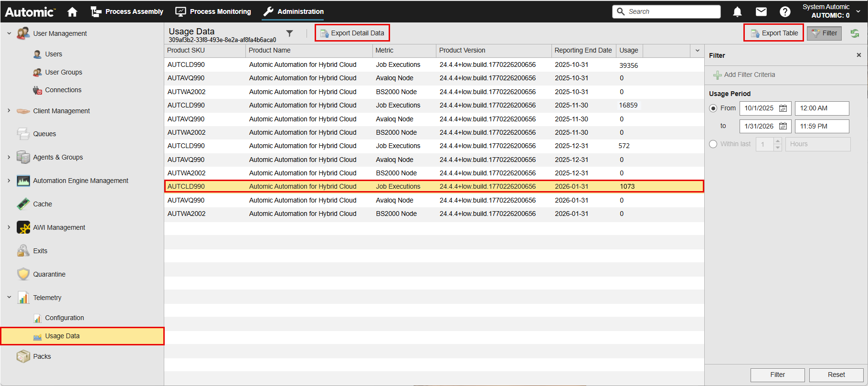The image size is (868, 386).
Task: Open the help question mark icon
Action: 785,12
